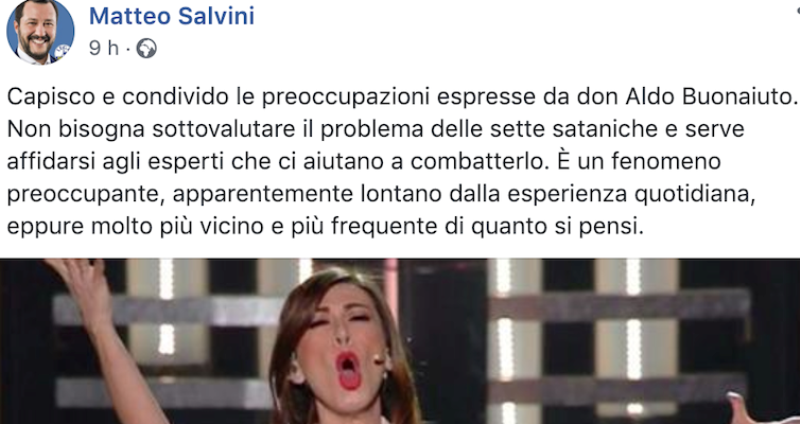
Task: Click the '9 h' post timestamp
Action: point(103,48)
